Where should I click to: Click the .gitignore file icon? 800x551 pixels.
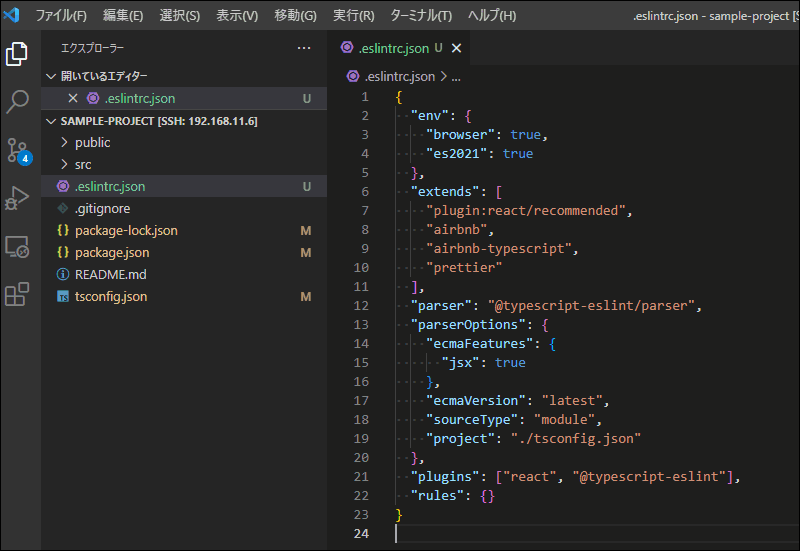[63, 208]
